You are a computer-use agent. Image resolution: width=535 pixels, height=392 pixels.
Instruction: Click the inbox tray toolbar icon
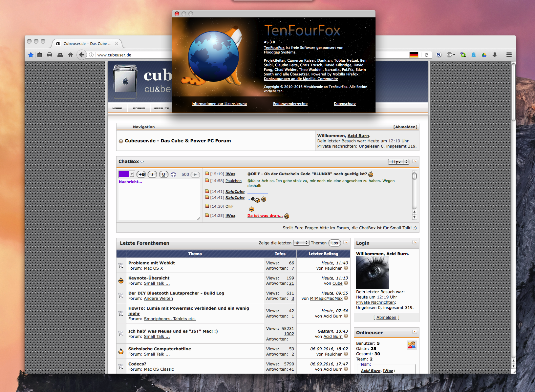tap(60, 55)
